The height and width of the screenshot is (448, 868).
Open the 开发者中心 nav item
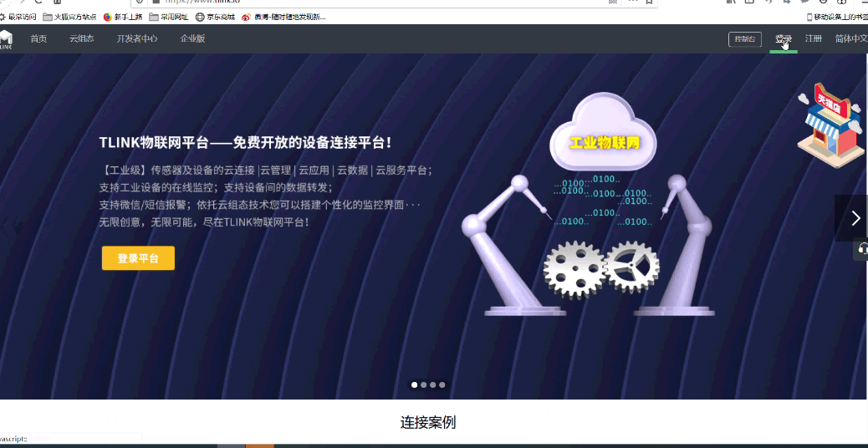137,38
